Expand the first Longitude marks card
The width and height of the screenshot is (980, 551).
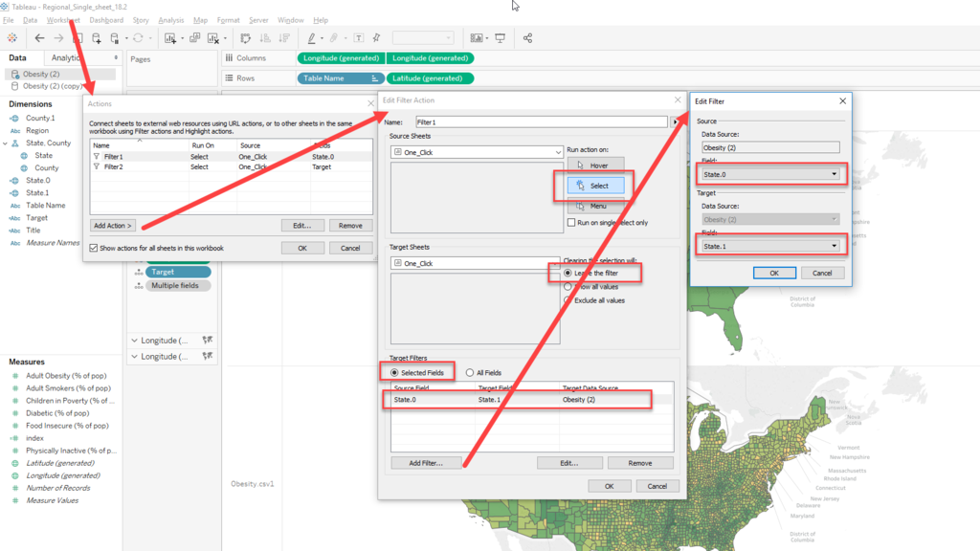click(134, 341)
